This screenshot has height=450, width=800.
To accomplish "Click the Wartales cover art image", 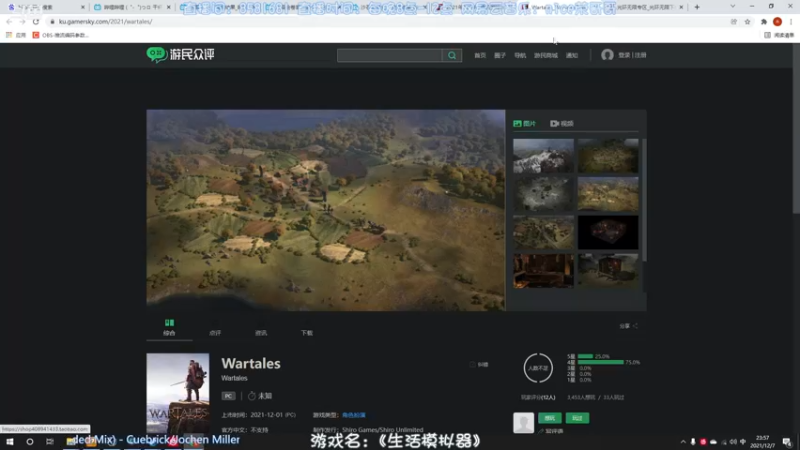I will point(178,393).
